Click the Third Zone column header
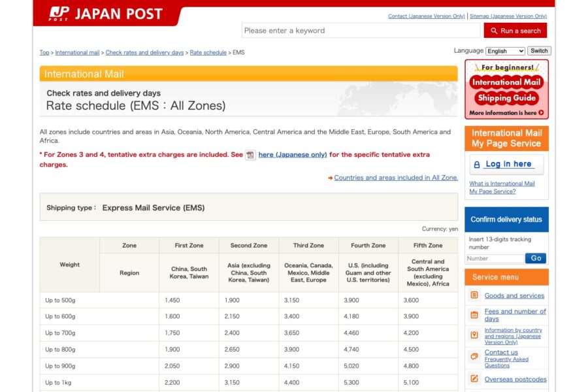Screen dimensions: 588x392 [308, 246]
